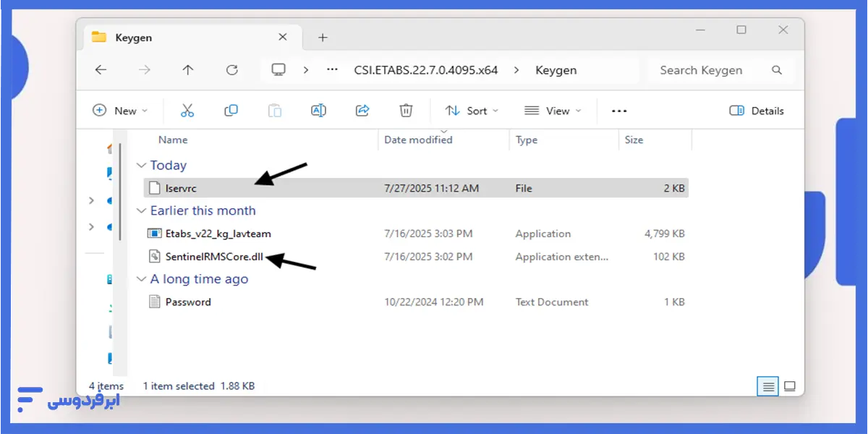
Task: Open the New item dropdown
Action: coord(120,111)
